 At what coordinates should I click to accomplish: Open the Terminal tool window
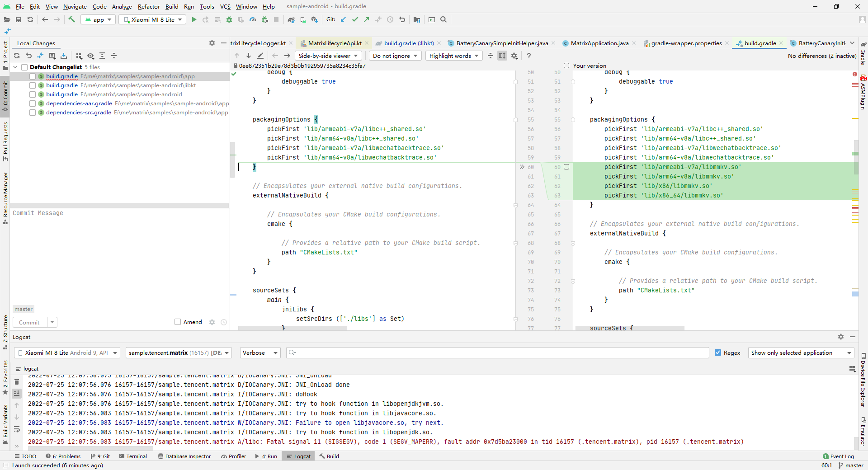(133, 456)
